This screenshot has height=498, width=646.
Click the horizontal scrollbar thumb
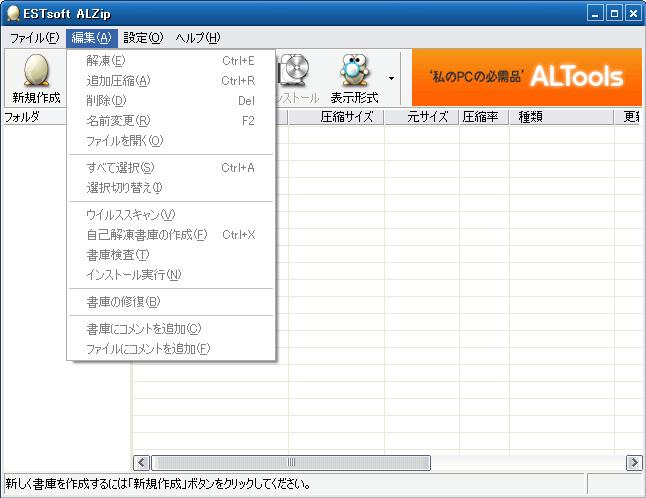click(291, 463)
